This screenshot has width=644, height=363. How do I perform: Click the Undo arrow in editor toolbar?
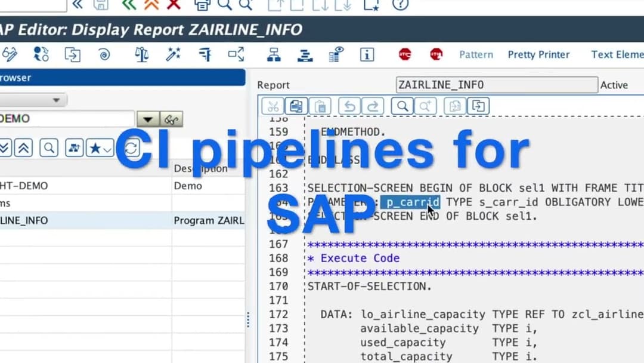pyautogui.click(x=349, y=106)
